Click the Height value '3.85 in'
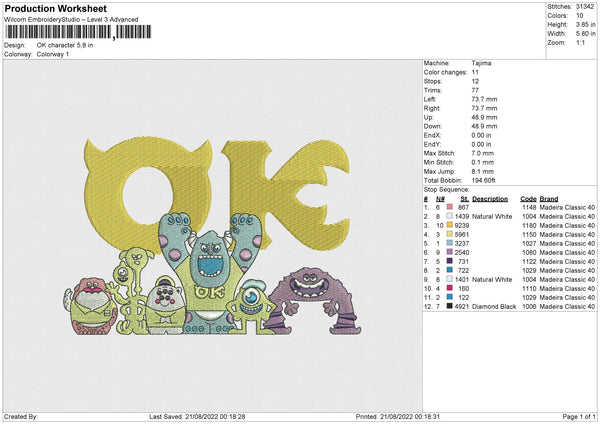The height and width of the screenshot is (424, 600). pos(585,24)
